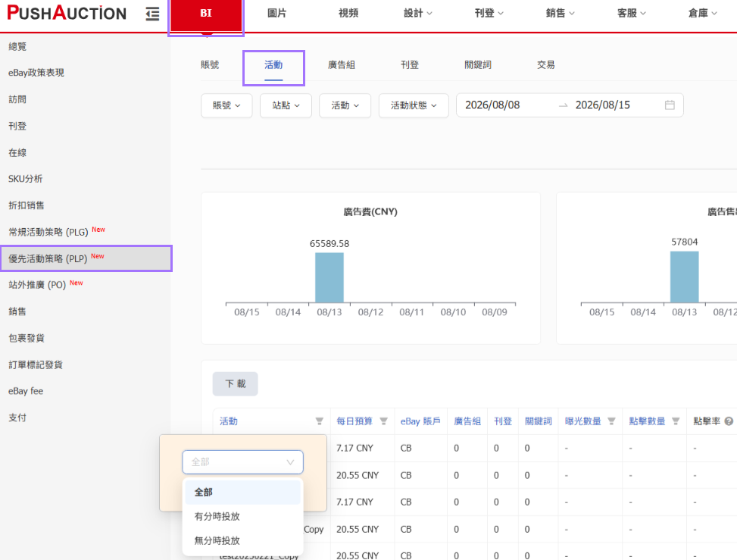Click the eBay 賬戶 column header
Viewport: 737px width, 560px height.
420,421
